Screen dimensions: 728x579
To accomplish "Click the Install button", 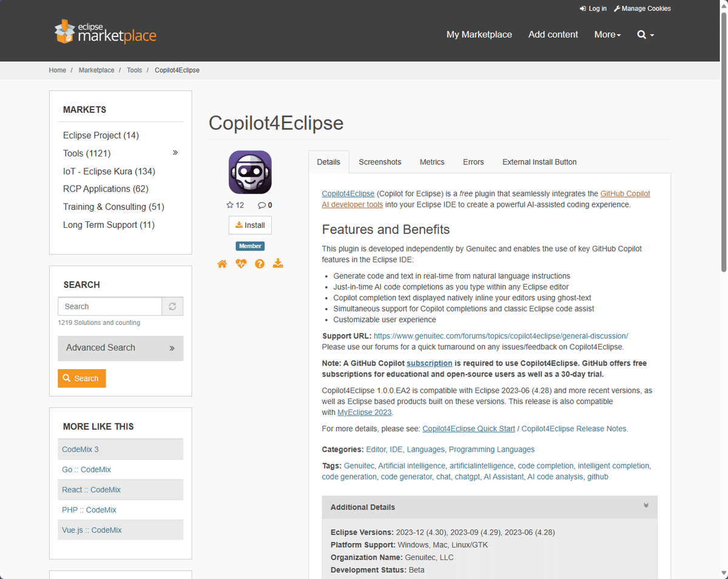I will (250, 225).
